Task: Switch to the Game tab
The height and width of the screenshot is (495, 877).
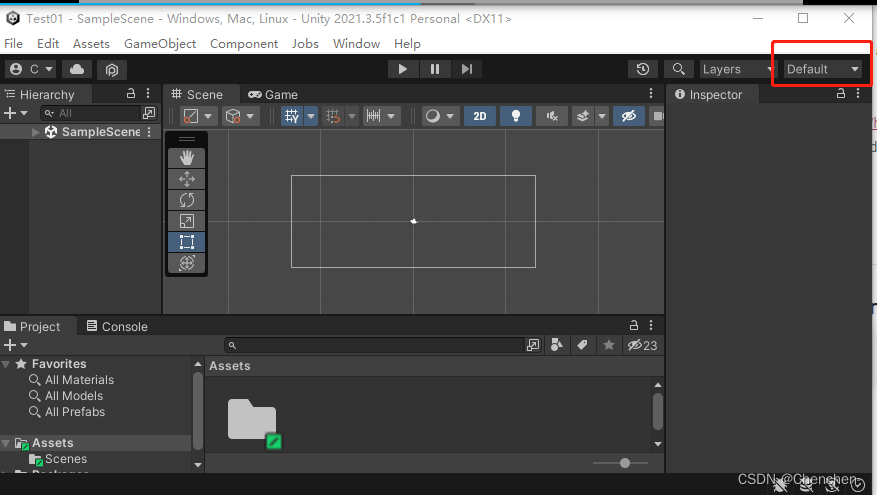Action: (x=273, y=94)
